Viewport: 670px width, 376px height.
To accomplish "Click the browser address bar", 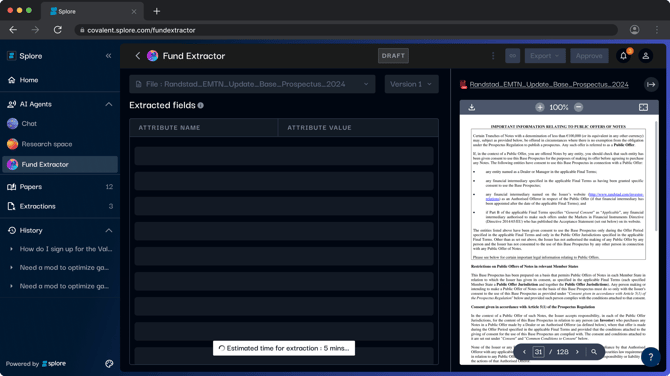I will (346, 30).
